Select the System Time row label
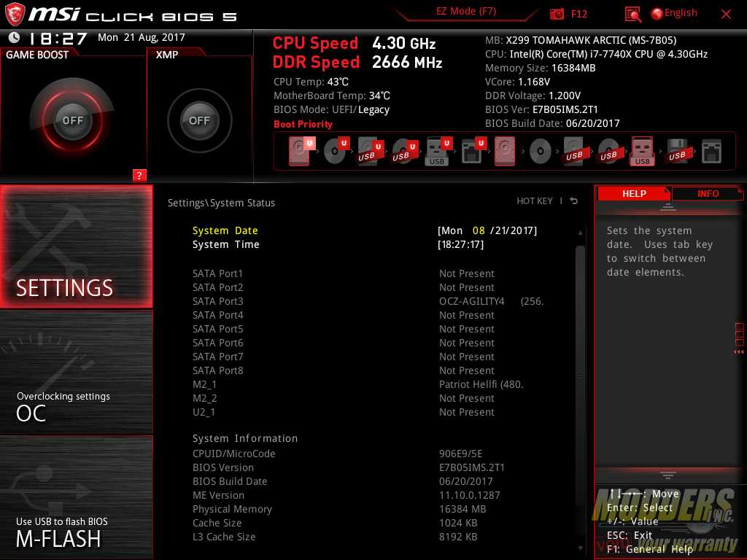The height and width of the screenshot is (560, 747). [226, 244]
